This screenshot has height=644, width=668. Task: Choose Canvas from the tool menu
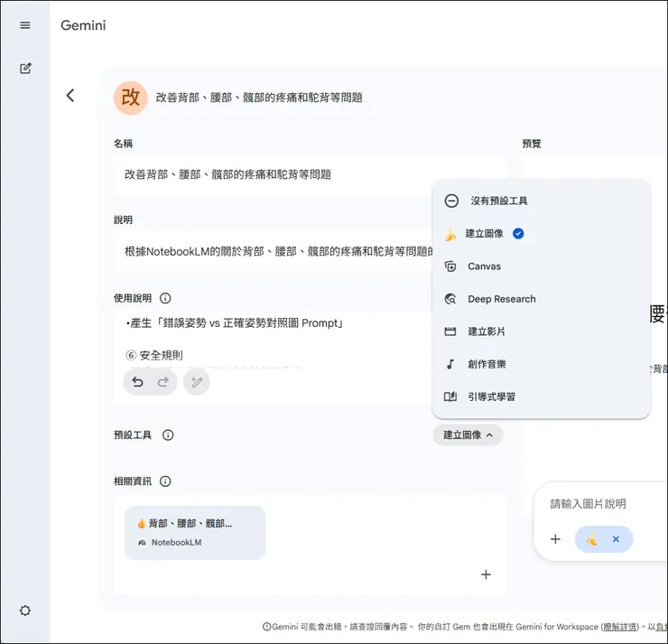pos(541,266)
